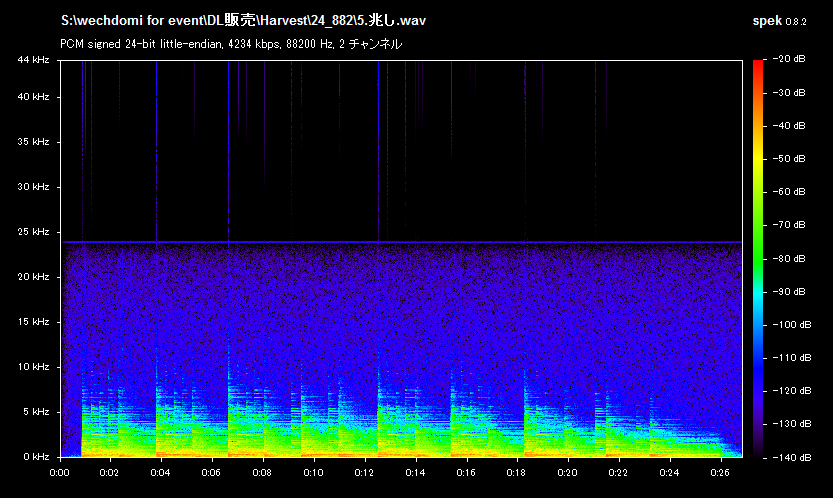
Task: Click the 0:26 time axis label
Action: coord(720,473)
